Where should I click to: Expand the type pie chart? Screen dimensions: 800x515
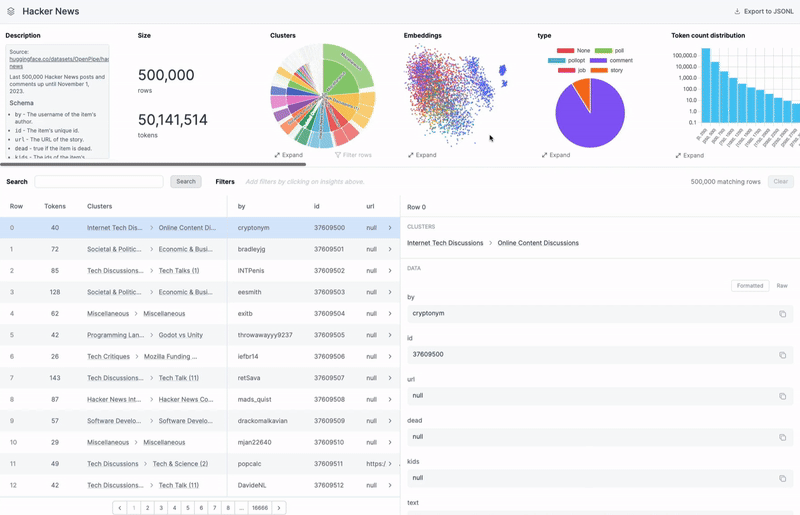coord(556,155)
